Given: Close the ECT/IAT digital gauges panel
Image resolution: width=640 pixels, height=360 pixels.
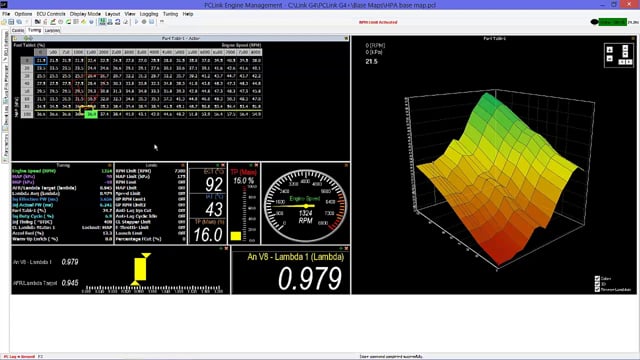Looking at the screenshot, I should 223,165.
